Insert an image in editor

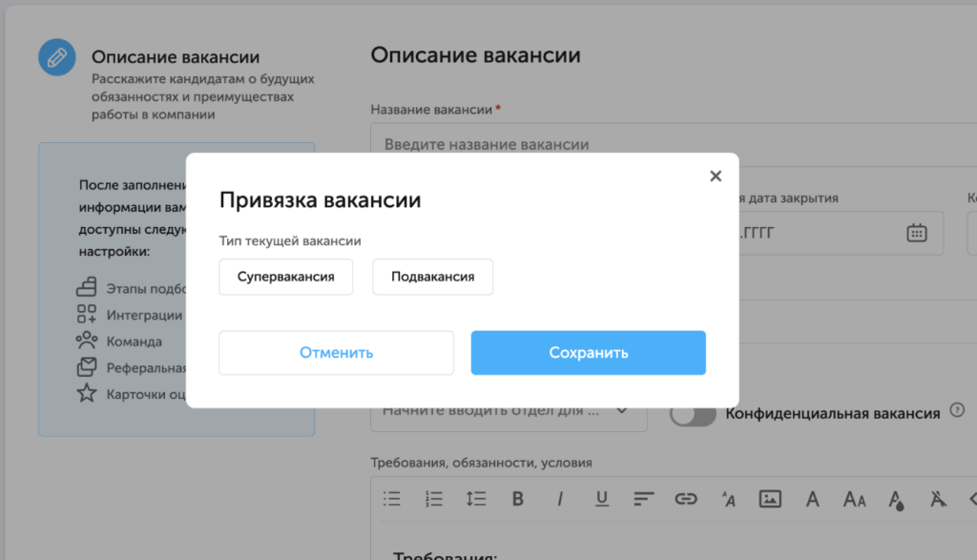(770, 499)
